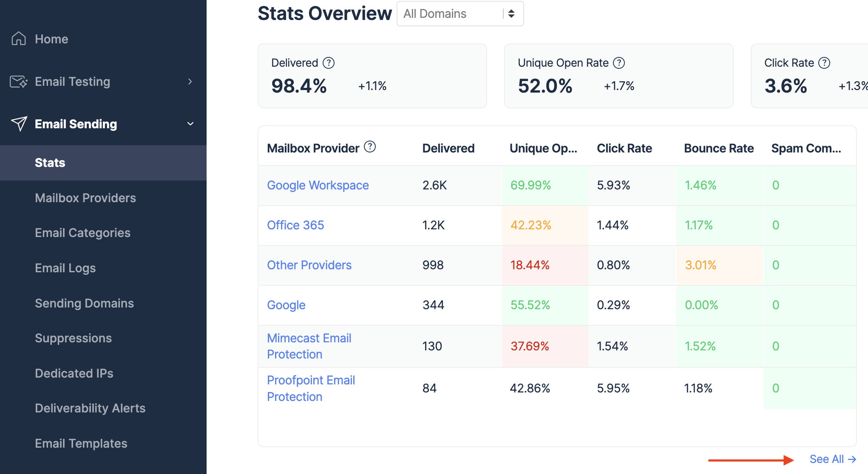Click the Click Rate help icon

pos(824,63)
